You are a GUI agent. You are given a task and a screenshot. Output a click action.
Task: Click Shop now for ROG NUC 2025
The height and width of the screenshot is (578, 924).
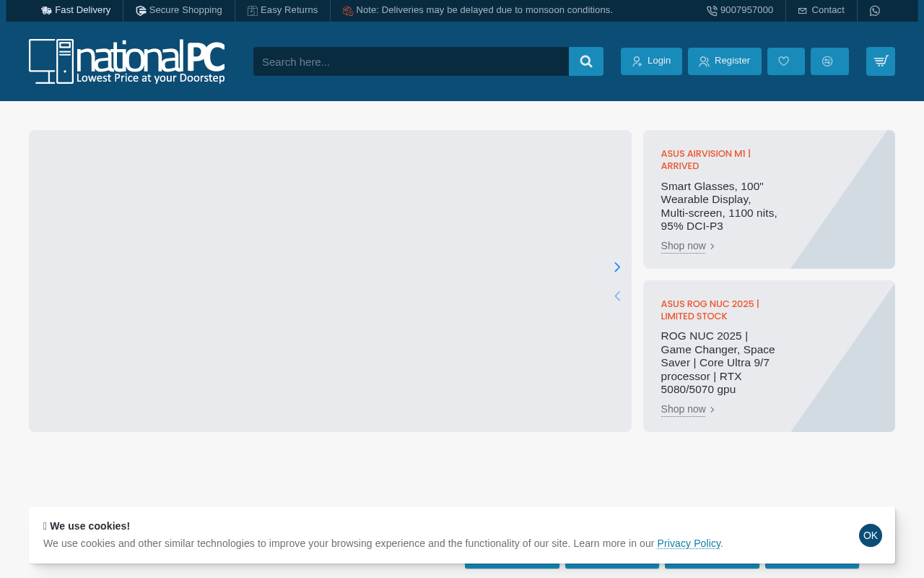tap(688, 410)
